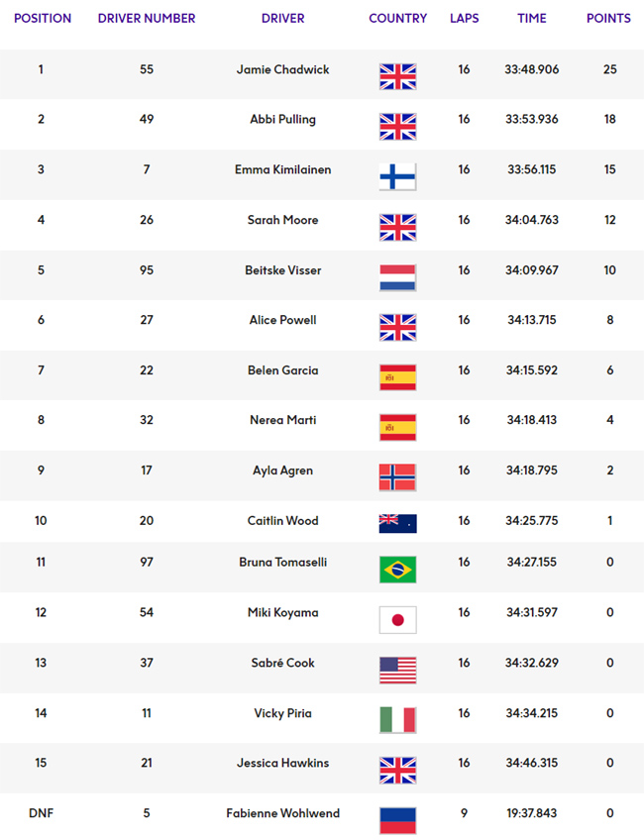644x840 pixels.
Task: Click the Netherlands flag for Beitske Visser
Action: [x=397, y=277]
